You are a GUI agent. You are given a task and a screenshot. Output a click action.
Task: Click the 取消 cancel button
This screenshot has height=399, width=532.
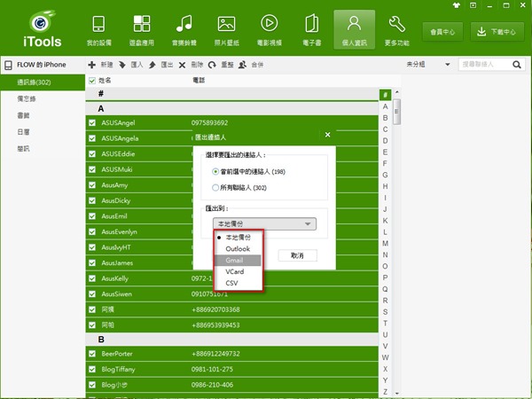point(297,255)
